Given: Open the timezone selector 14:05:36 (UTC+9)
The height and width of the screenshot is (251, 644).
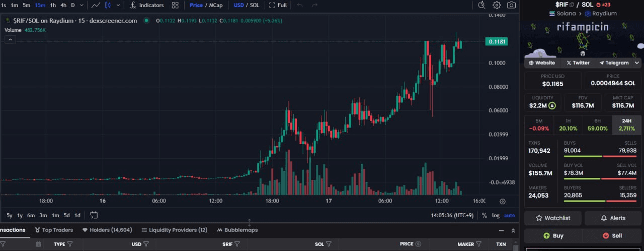Looking at the screenshot, I should [x=452, y=215].
